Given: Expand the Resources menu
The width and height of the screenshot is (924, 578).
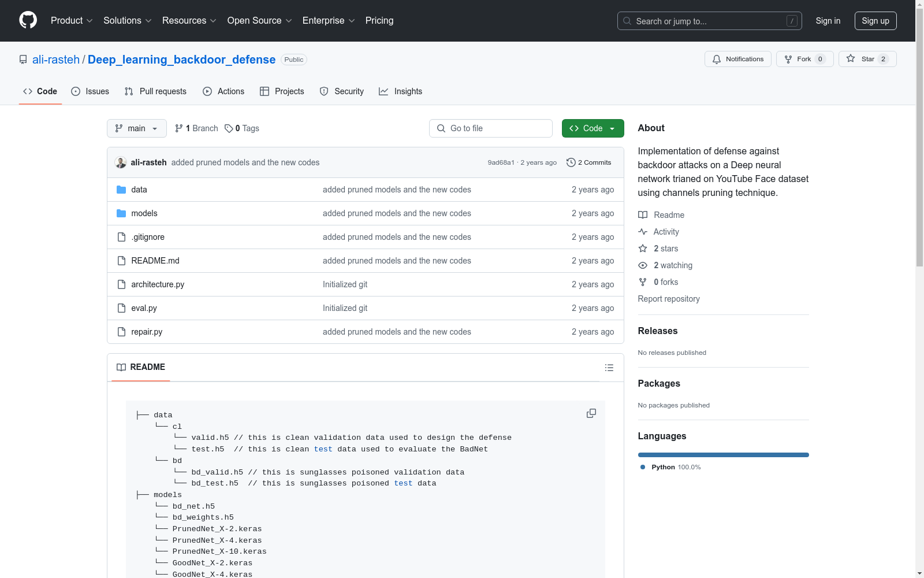Looking at the screenshot, I should tap(189, 20).
